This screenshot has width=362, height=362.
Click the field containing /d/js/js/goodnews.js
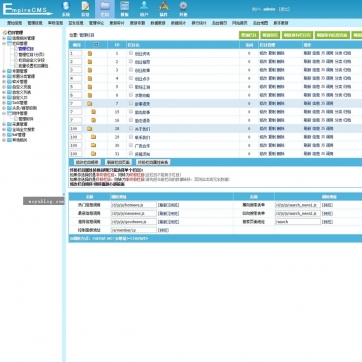click(134, 222)
